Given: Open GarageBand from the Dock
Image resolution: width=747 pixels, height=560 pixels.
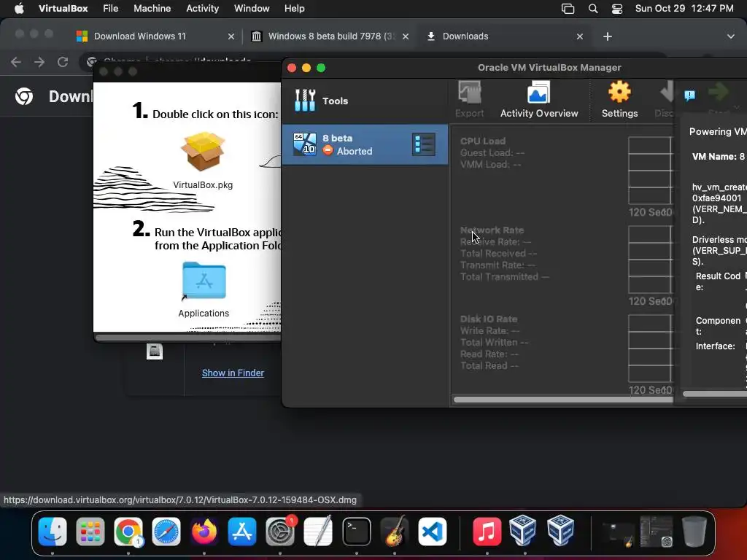Looking at the screenshot, I should click(395, 532).
